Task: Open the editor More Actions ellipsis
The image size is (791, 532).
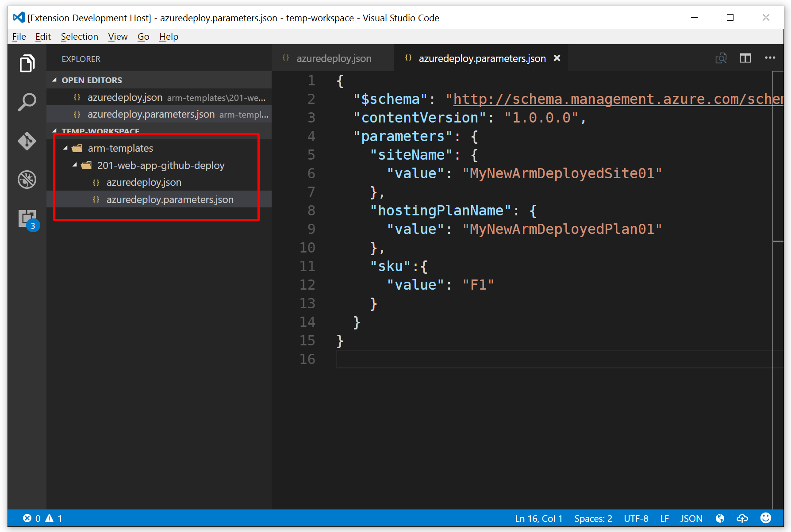Action: [x=770, y=58]
